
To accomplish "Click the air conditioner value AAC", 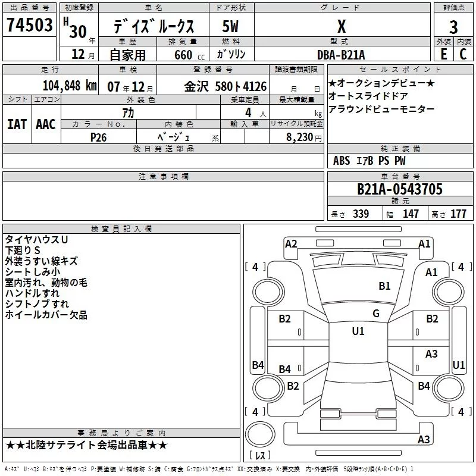I will tap(46, 124).
